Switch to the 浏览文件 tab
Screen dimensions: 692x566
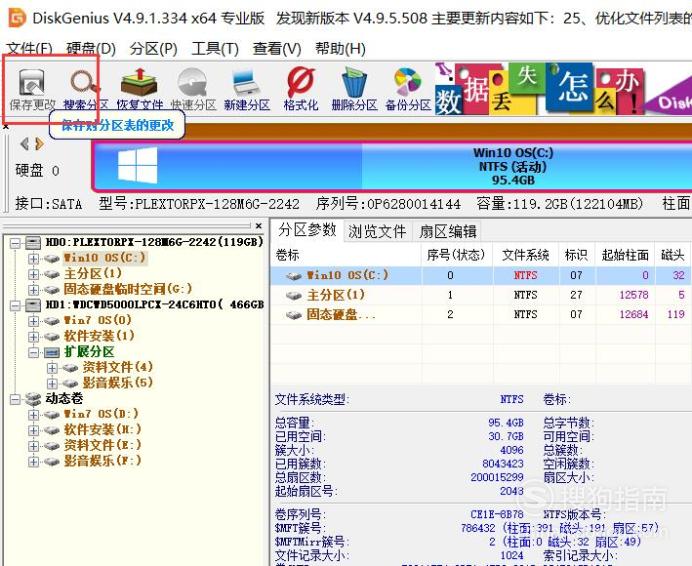[377, 231]
